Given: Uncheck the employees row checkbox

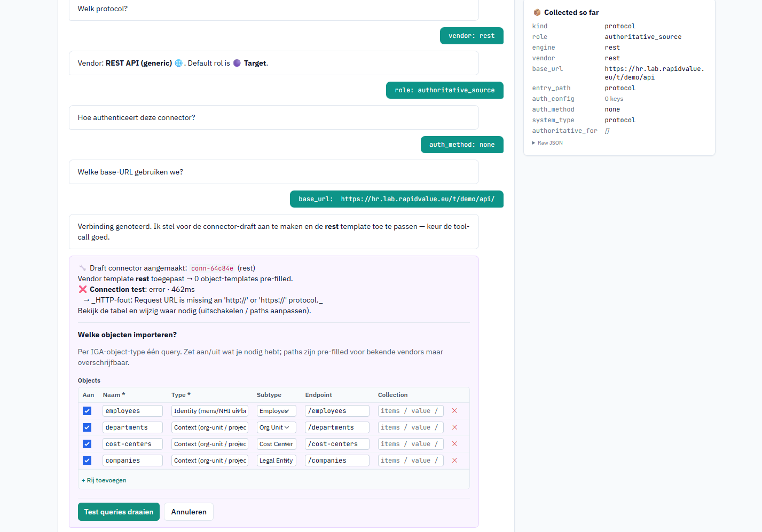Looking at the screenshot, I should tap(87, 411).
